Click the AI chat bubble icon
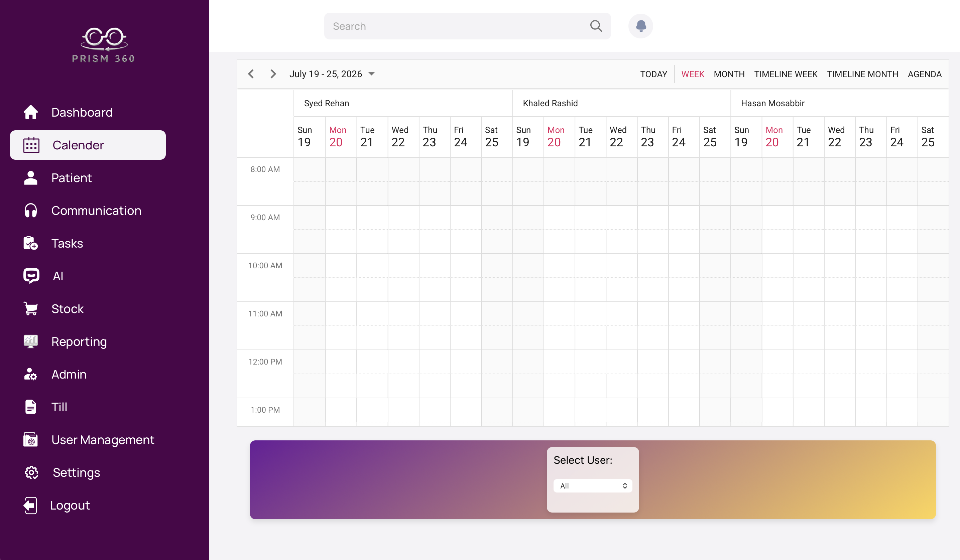Screen dimensions: 960x560 click(31, 276)
